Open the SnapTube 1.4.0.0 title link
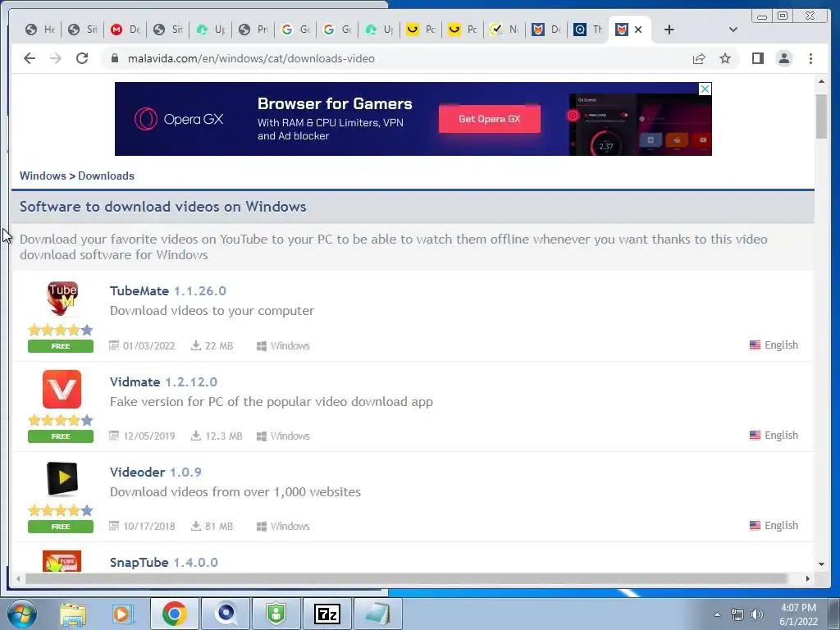840x630 pixels. (163, 563)
